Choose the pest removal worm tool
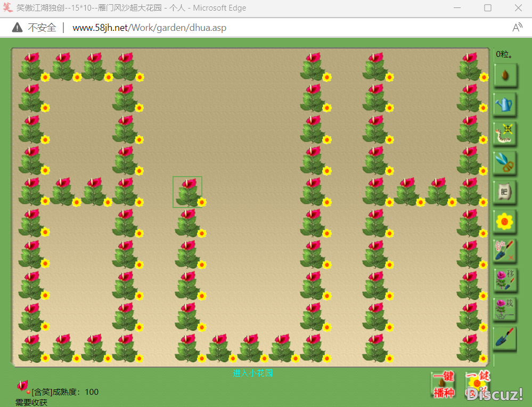The width and height of the screenshot is (532, 407). tap(505, 134)
